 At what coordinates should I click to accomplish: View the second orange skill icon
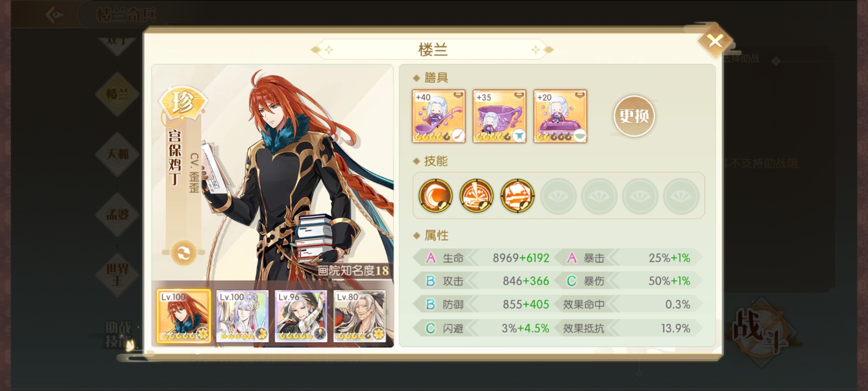(x=476, y=195)
